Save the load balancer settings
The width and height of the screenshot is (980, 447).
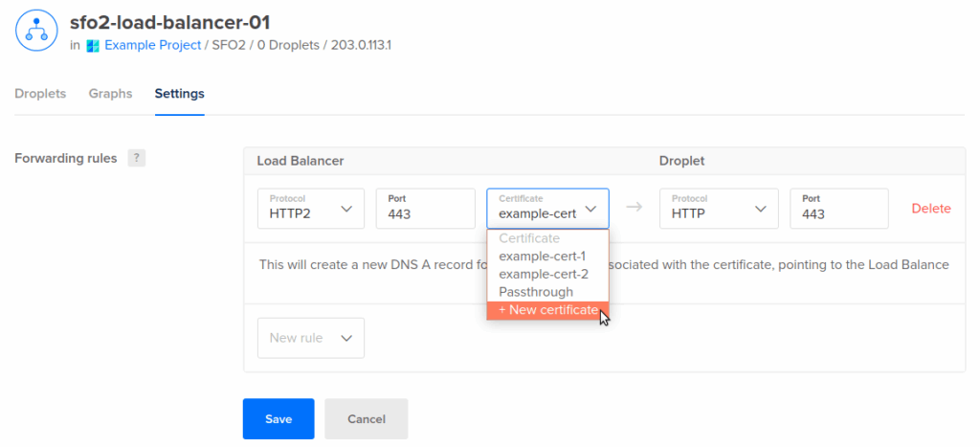[x=278, y=419]
